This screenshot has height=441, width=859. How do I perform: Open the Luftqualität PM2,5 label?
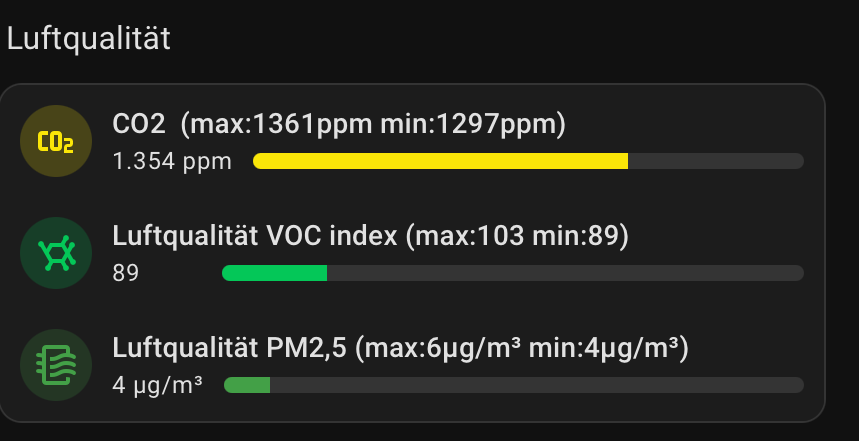pyautogui.click(x=230, y=348)
